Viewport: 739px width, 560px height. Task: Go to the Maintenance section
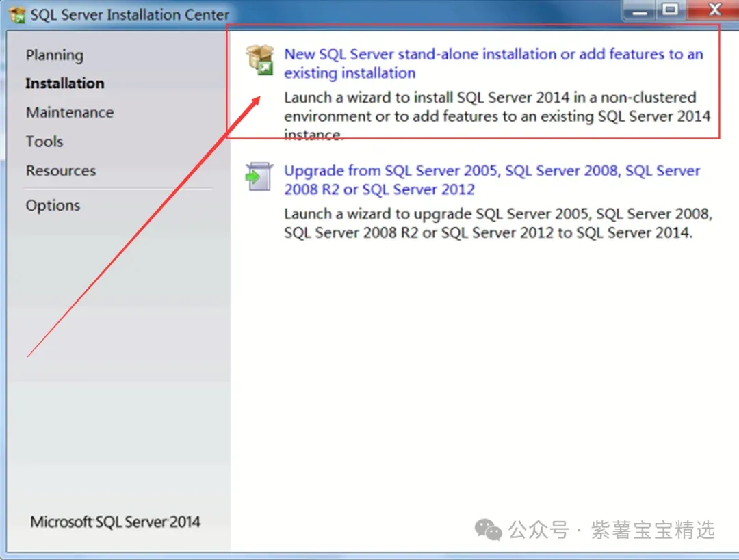coord(70,113)
